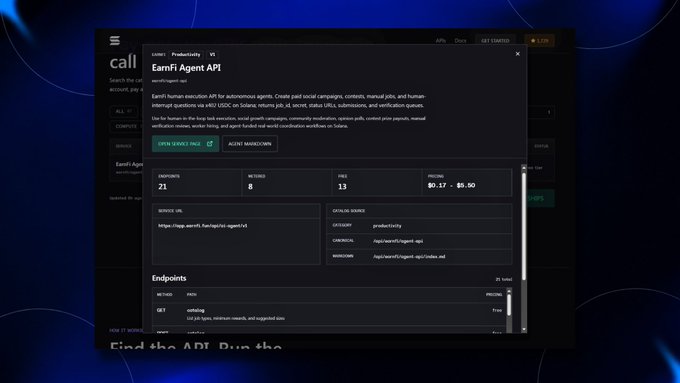Click the COMPUTE filter chip behind the dialog
The height and width of the screenshot is (383, 680).
[x=126, y=126]
